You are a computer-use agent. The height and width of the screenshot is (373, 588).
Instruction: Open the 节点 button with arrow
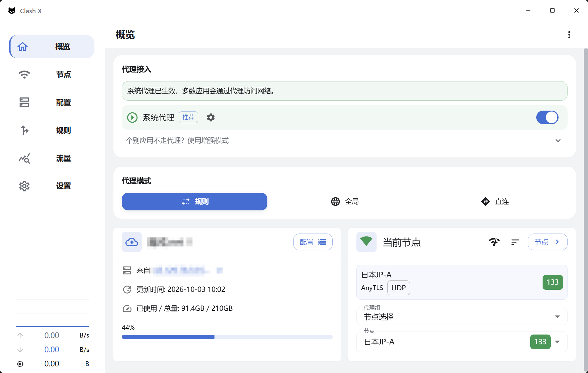tap(547, 242)
